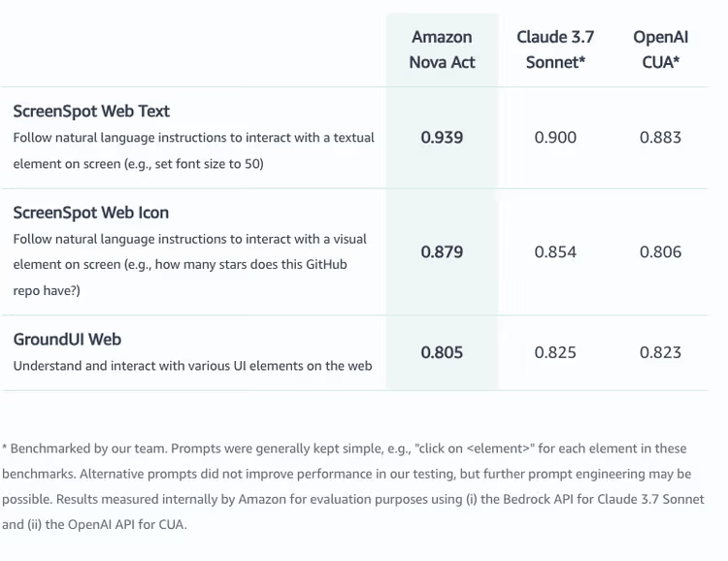
Task: Select the 'Understand and interact with various UI' description
Action: click(193, 366)
